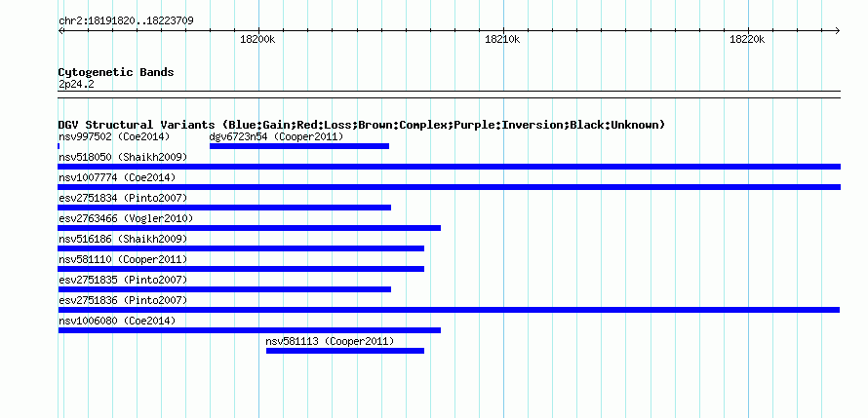Viewport: 868px width, 418px height.
Task: Open the nsv1006080 (Coe2014) label
Action: (117, 321)
